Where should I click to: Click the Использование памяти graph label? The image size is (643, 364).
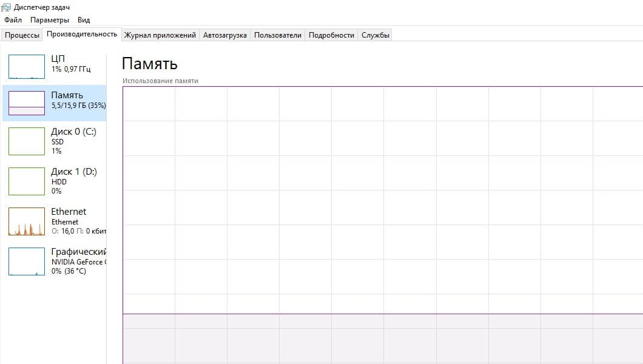point(160,81)
